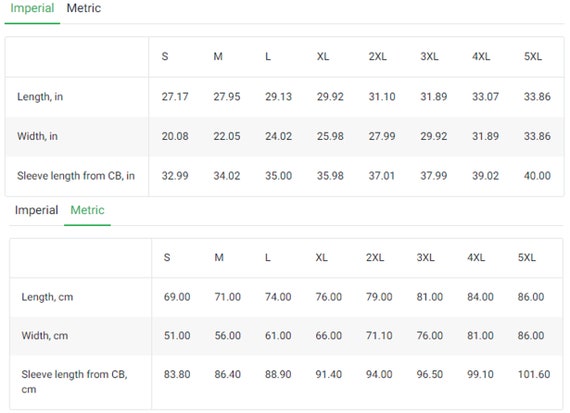Click the 5XL column header in cm table
570x413 pixels.
click(526, 257)
